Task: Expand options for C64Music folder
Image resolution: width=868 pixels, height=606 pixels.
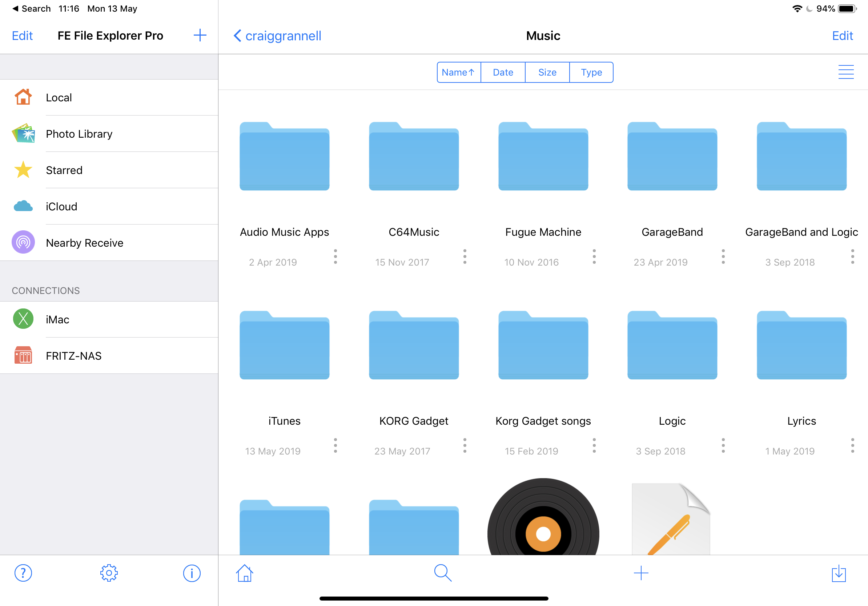Action: pos(465,256)
